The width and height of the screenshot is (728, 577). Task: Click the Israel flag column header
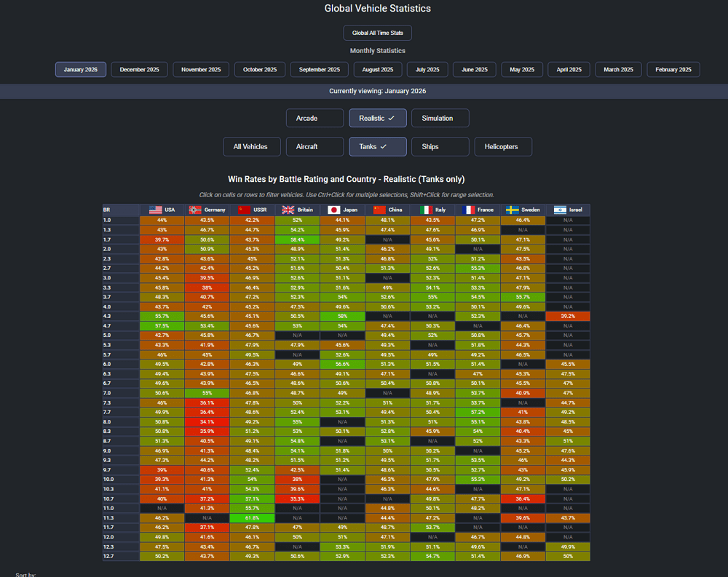pyautogui.click(x=568, y=210)
